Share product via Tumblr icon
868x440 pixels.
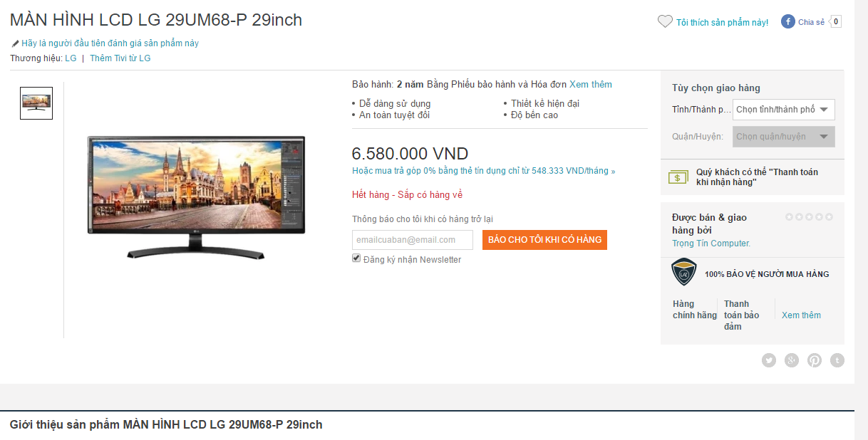tap(837, 360)
